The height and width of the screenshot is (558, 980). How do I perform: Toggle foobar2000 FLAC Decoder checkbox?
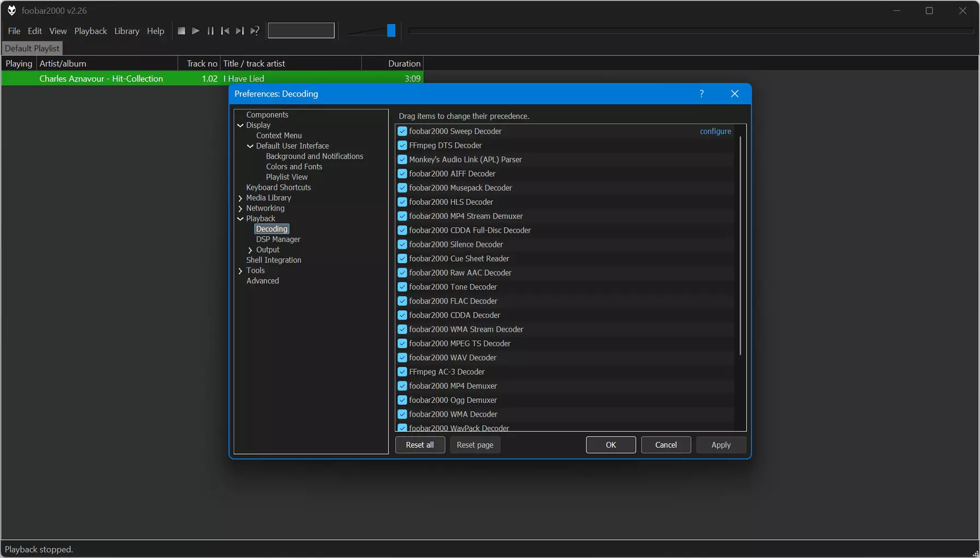coord(402,301)
